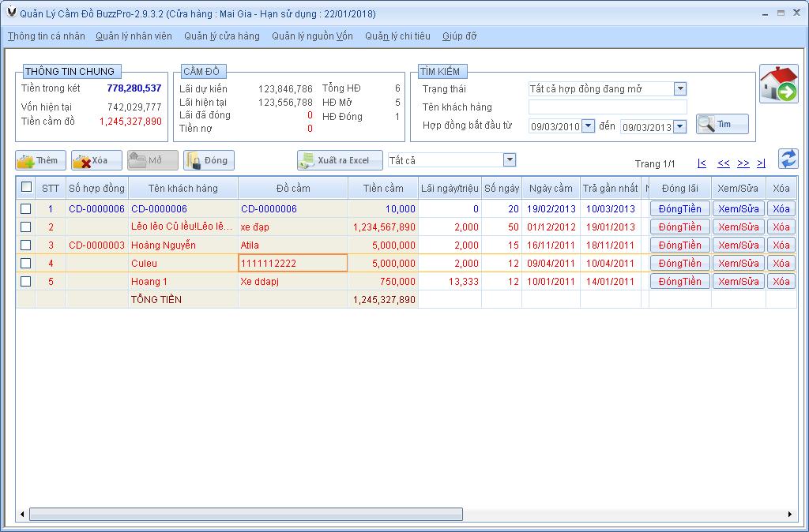The image size is (809, 532).
Task: Open the start date picker 09/03/2010
Action: pyautogui.click(x=588, y=126)
